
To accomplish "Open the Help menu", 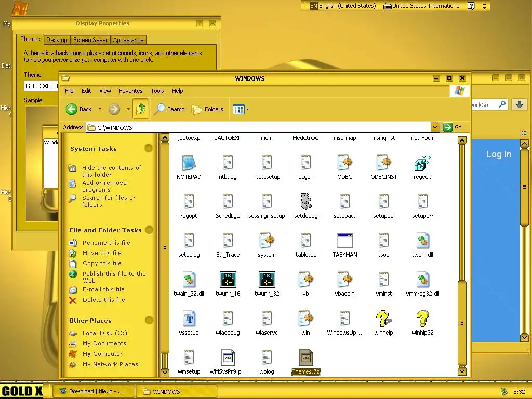I will 178,91.
